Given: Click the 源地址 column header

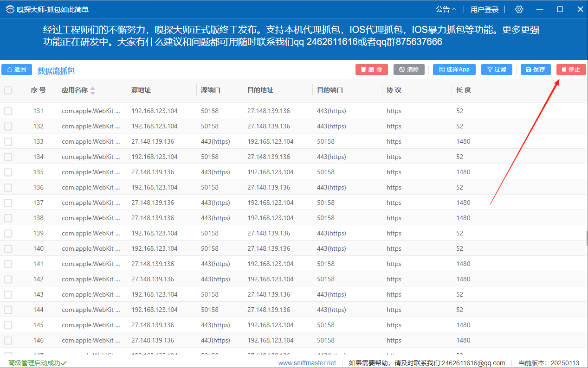Looking at the screenshot, I should (x=141, y=90).
